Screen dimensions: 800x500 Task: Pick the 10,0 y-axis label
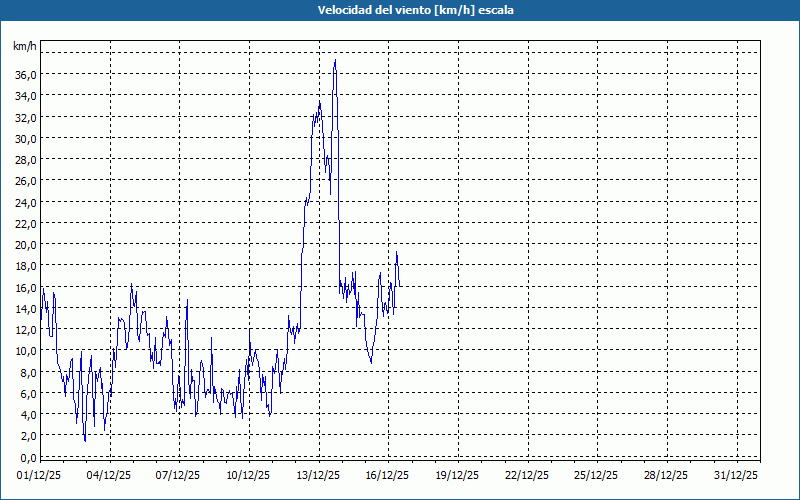25,351
